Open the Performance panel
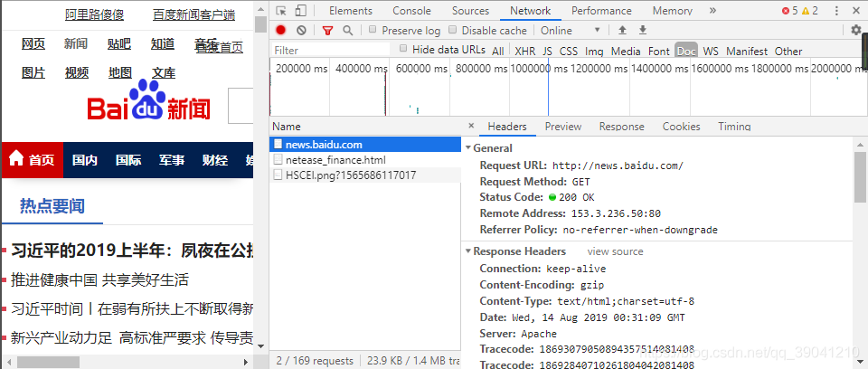Screen dimensions: 868x369 pos(601,11)
